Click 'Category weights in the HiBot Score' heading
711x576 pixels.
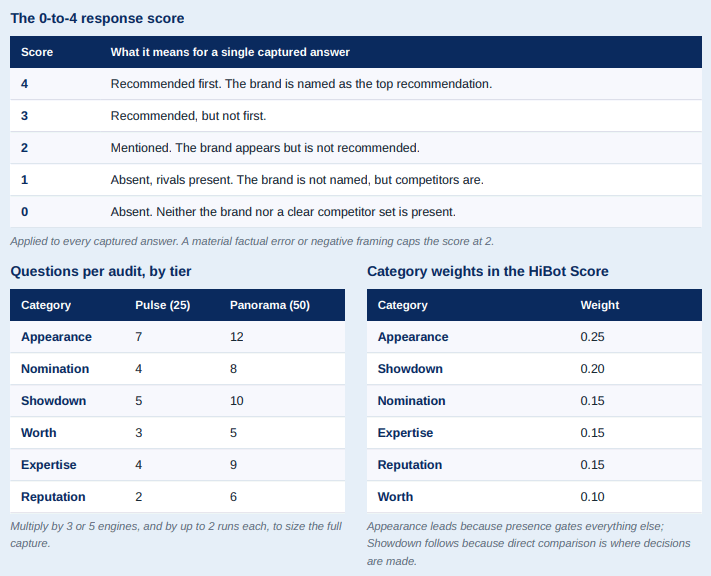pos(487,271)
